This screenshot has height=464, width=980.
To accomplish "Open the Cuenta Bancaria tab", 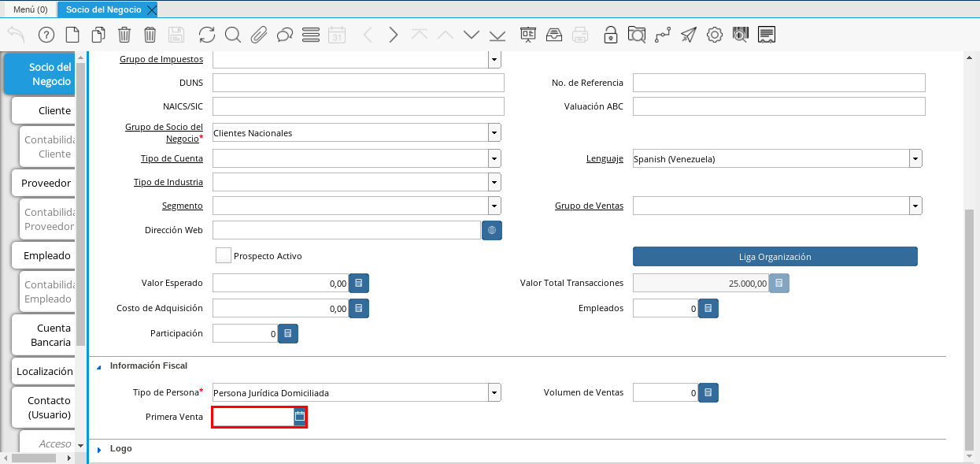I will click(x=46, y=335).
